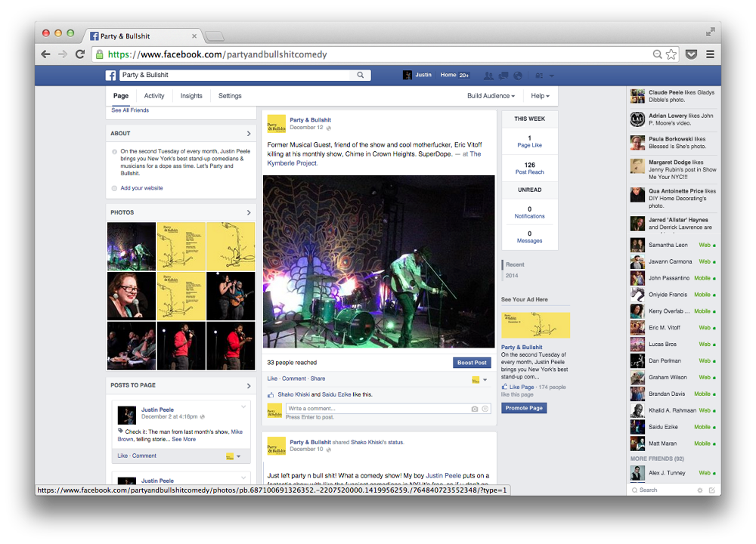The height and width of the screenshot is (544, 756).
Task: Select 2014 in timeline navigation
Action: [512, 276]
